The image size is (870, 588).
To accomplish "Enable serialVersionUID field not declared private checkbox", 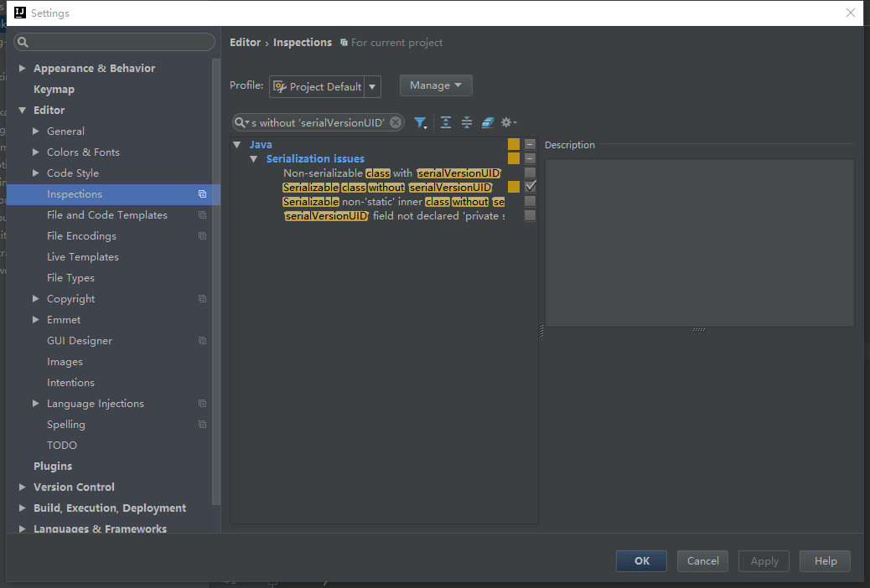I will (530, 216).
